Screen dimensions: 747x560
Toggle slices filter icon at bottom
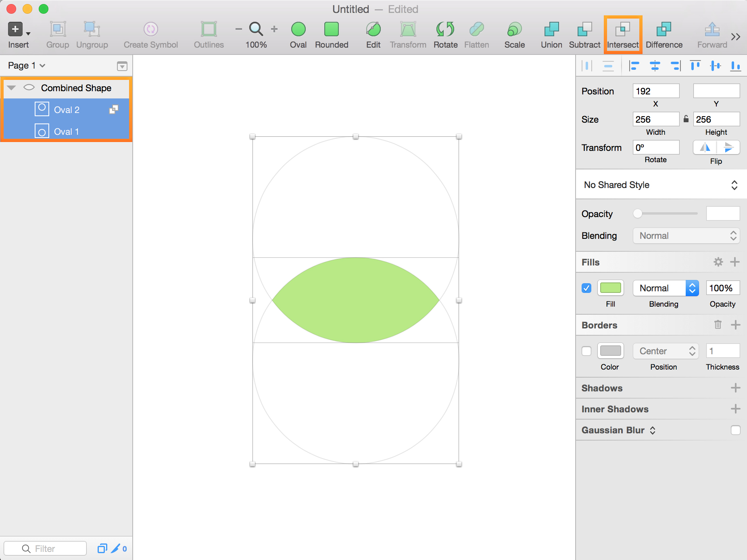coord(116,548)
